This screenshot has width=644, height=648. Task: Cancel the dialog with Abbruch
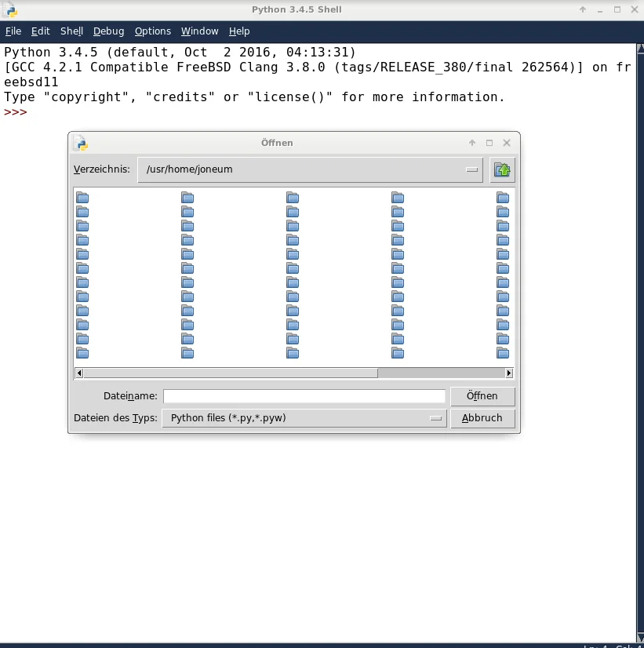(x=482, y=418)
